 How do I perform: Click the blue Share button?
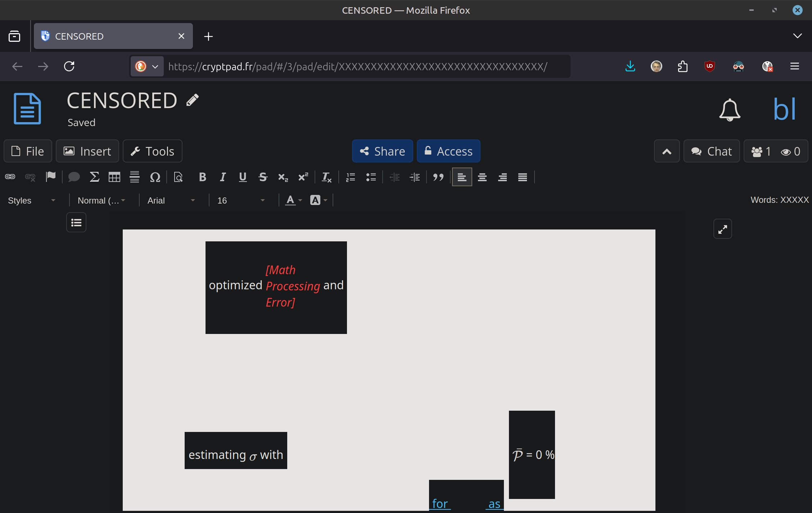tap(383, 151)
